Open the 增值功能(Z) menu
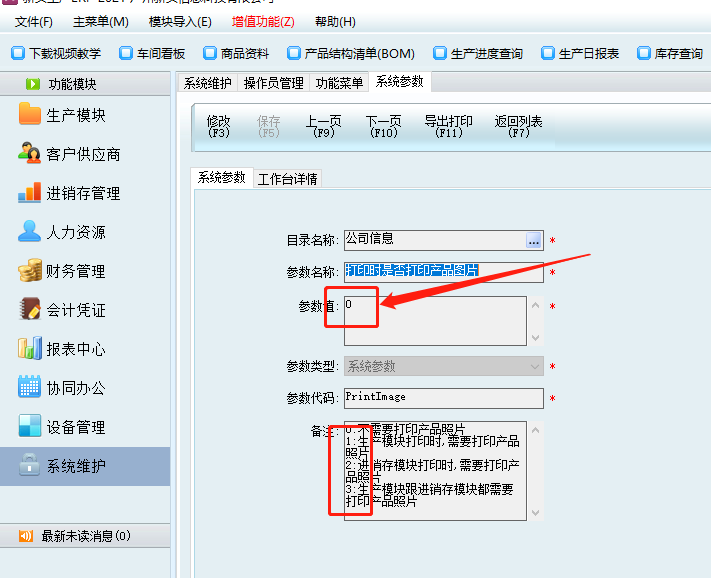 [263, 21]
